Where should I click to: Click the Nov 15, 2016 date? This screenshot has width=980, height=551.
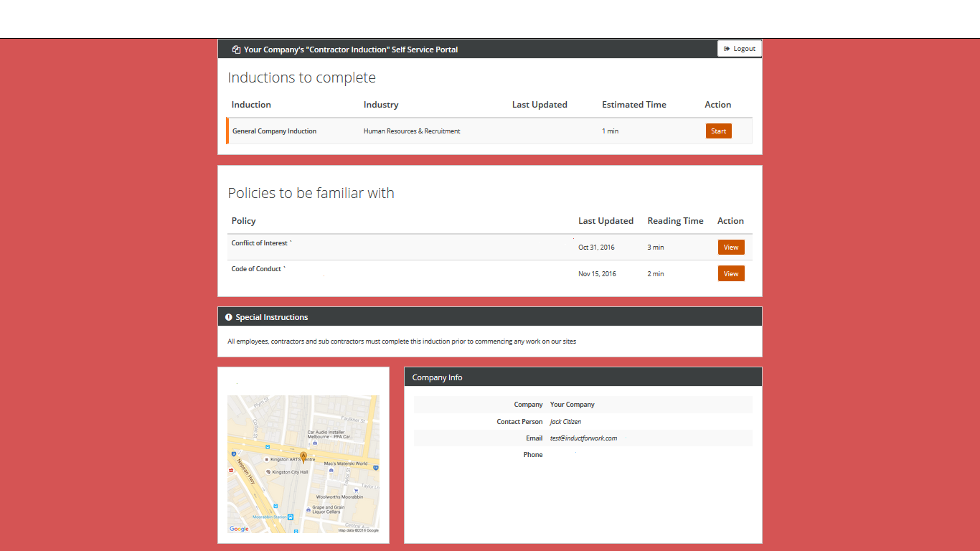(597, 274)
